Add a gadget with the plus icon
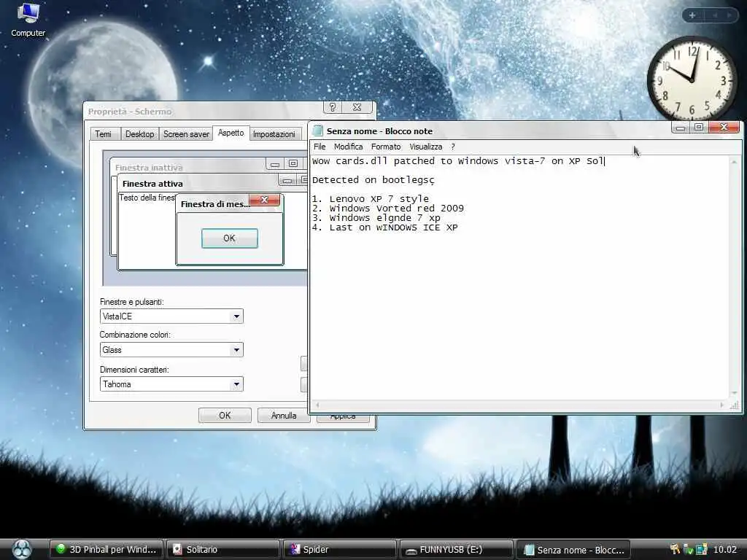 (692, 15)
